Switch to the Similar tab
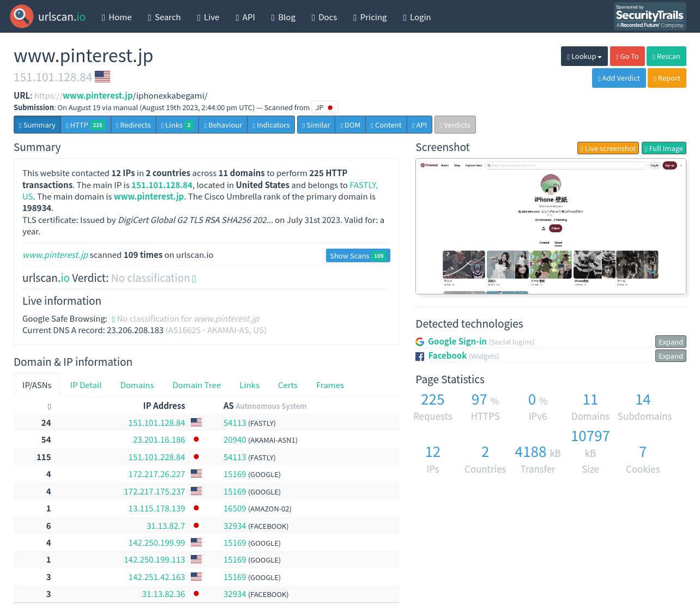 point(316,125)
